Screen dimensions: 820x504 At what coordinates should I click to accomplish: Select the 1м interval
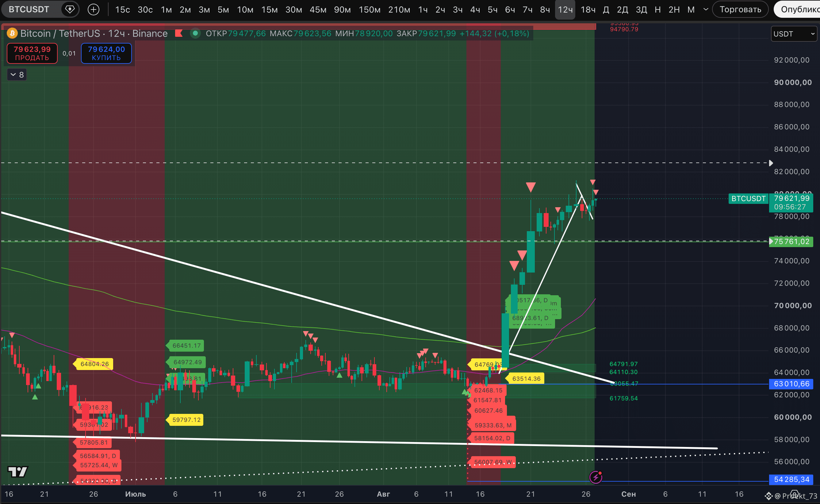(x=166, y=10)
